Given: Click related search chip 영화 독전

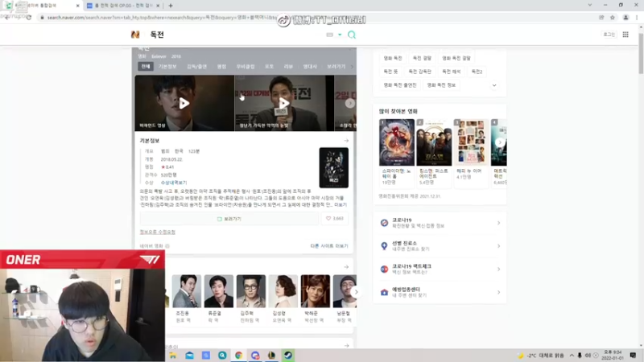Looking at the screenshot, I should tap(393, 58).
